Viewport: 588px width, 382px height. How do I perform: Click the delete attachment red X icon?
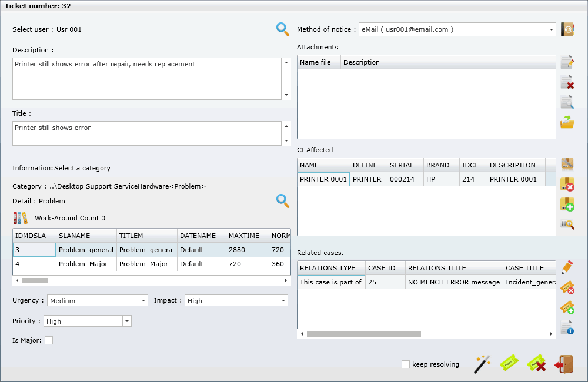click(567, 82)
